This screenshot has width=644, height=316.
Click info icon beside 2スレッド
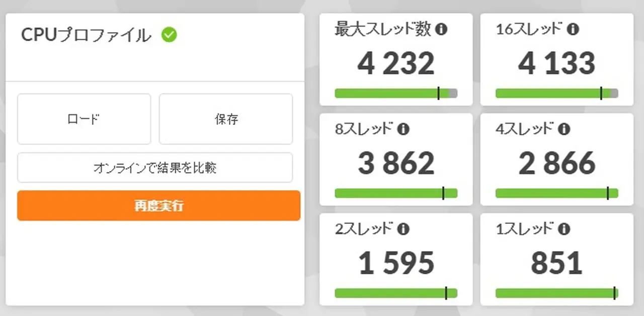pyautogui.click(x=403, y=229)
